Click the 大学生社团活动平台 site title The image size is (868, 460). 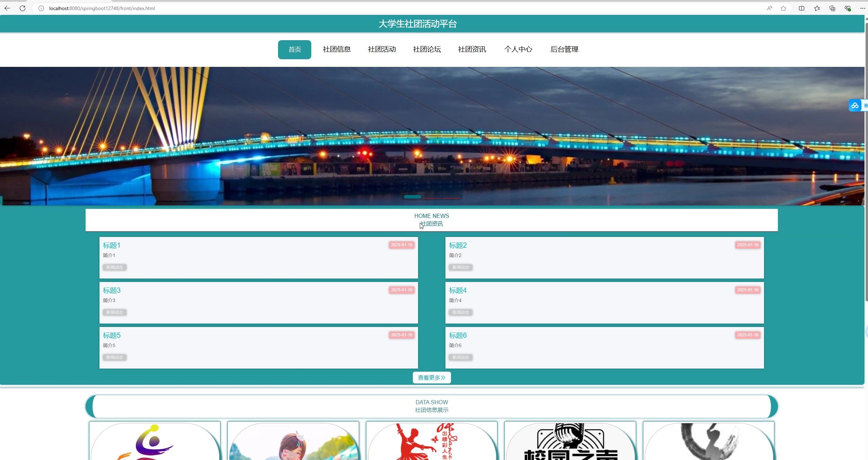418,24
